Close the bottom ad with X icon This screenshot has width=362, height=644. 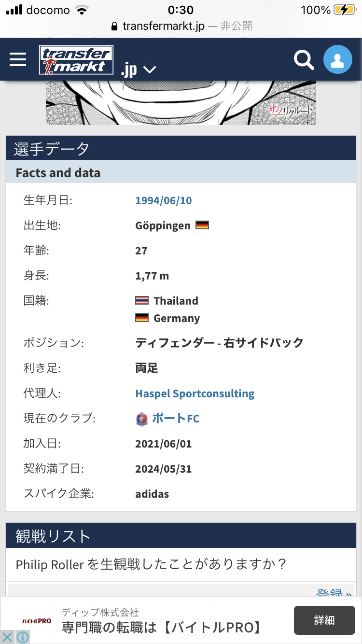8,637
